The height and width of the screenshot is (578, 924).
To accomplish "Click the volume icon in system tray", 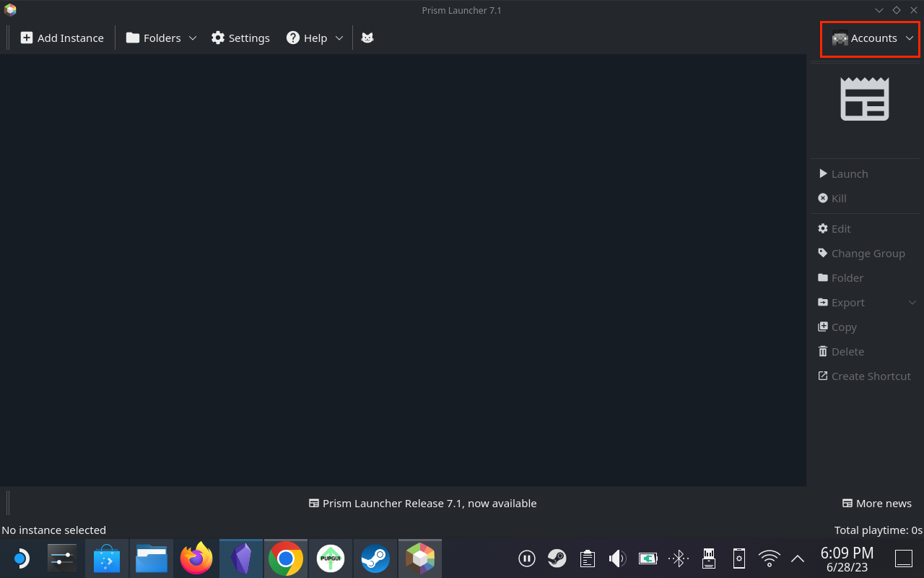I will coord(617,558).
